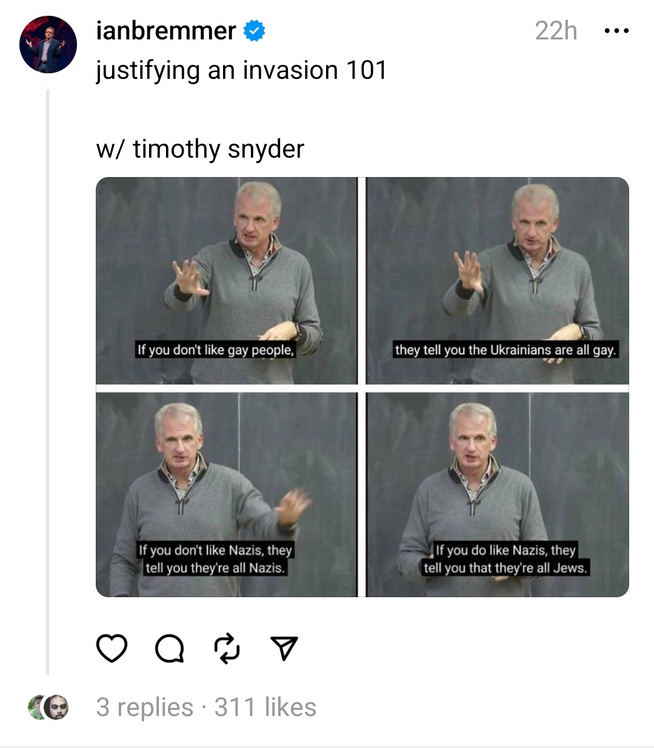This screenshot has width=654, height=750.
Task: View the 3 replies
Action: (144, 707)
